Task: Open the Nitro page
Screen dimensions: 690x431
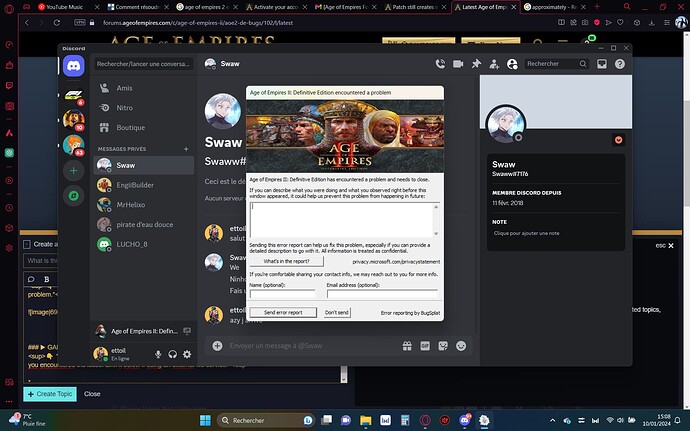Action: pyautogui.click(x=144, y=108)
